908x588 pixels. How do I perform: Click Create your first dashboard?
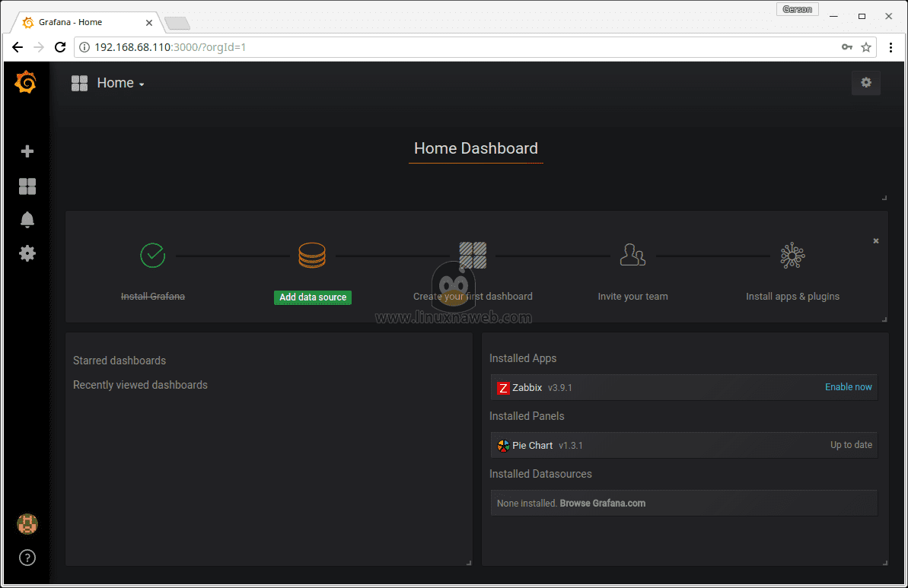[x=473, y=297]
